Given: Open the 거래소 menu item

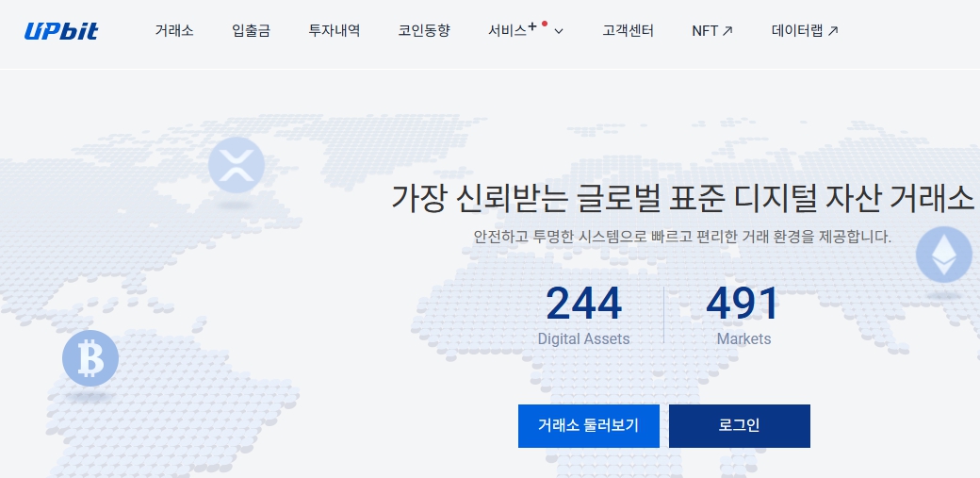Looking at the screenshot, I should point(174,31).
